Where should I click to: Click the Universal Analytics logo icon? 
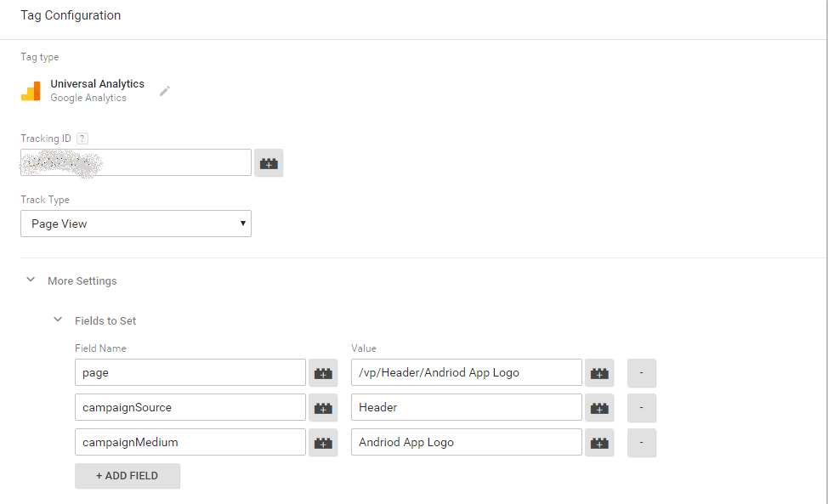point(31,91)
